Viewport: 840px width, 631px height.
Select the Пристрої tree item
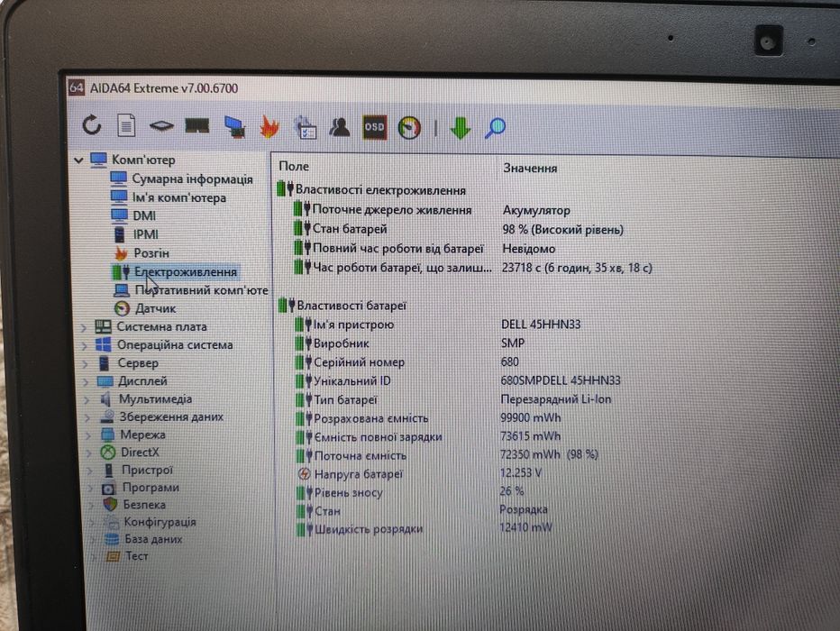point(137,471)
